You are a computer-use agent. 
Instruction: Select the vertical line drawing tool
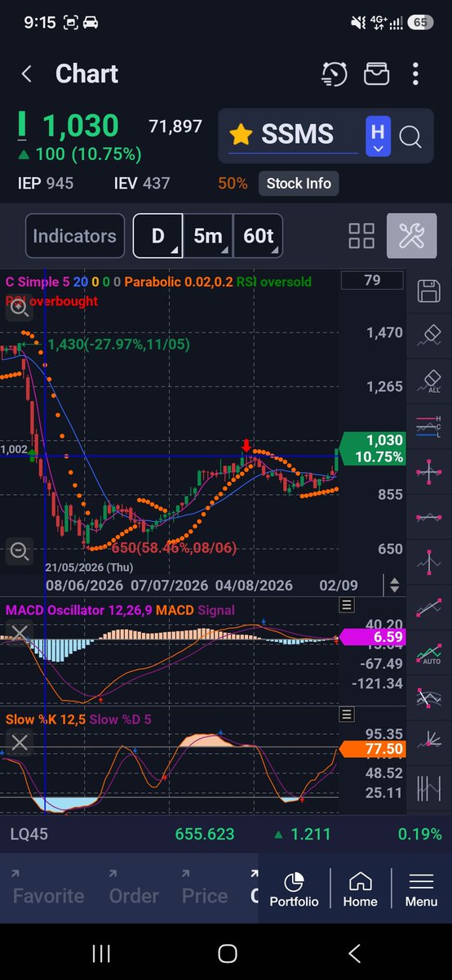click(429, 561)
